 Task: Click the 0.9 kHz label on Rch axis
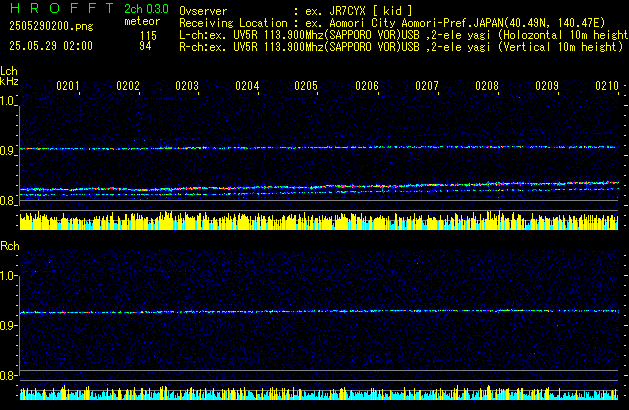(x=7, y=325)
